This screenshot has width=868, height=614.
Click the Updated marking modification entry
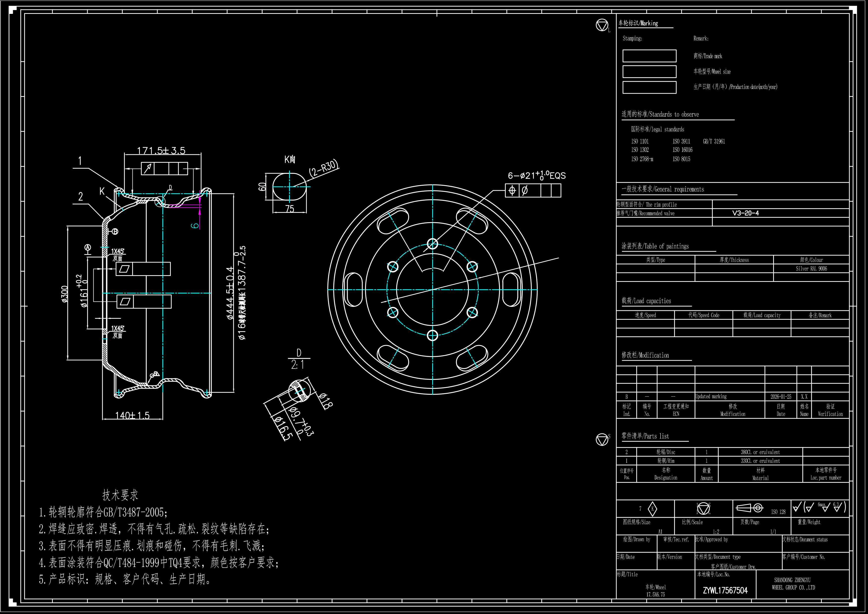click(x=711, y=397)
